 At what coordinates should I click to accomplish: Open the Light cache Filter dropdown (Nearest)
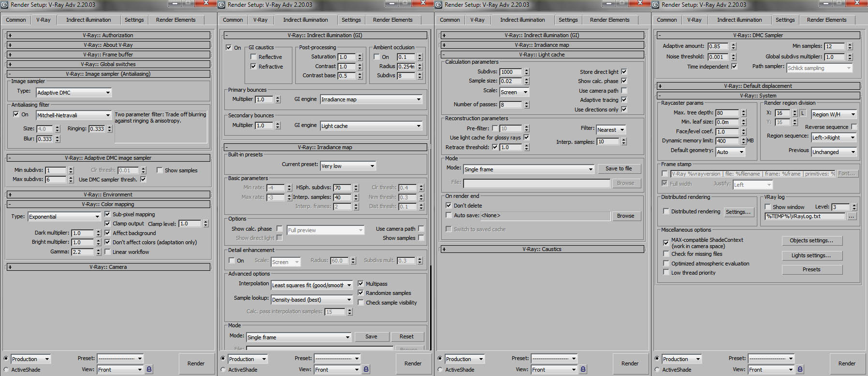point(611,130)
